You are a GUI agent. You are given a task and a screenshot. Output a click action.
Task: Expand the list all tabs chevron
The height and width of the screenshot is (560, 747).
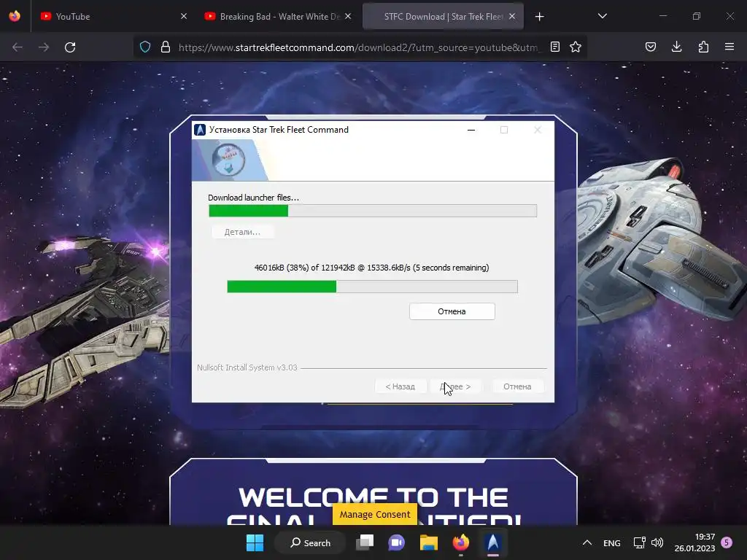(x=602, y=16)
